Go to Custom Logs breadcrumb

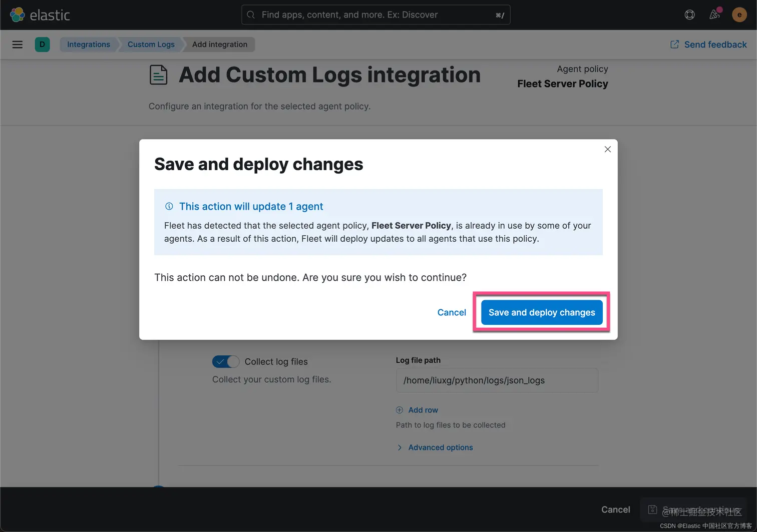151,45
